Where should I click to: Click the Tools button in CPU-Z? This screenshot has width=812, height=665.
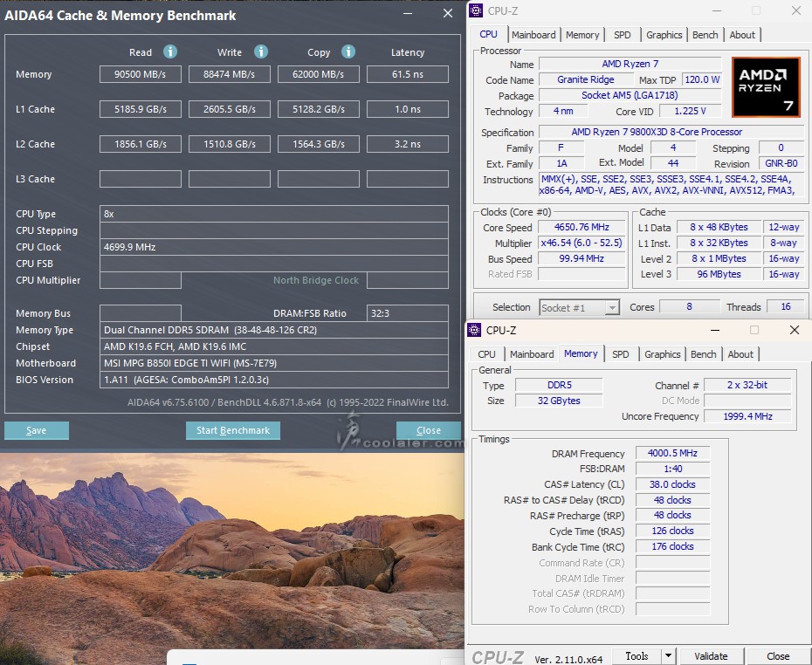click(x=637, y=656)
